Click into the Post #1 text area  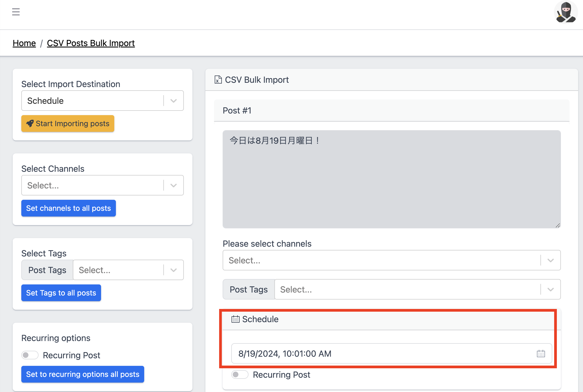point(392,179)
